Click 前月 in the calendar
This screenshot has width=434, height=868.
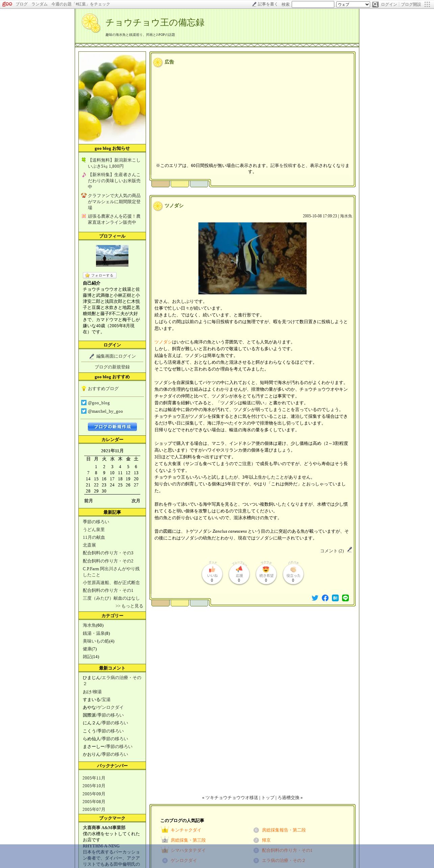(x=88, y=501)
